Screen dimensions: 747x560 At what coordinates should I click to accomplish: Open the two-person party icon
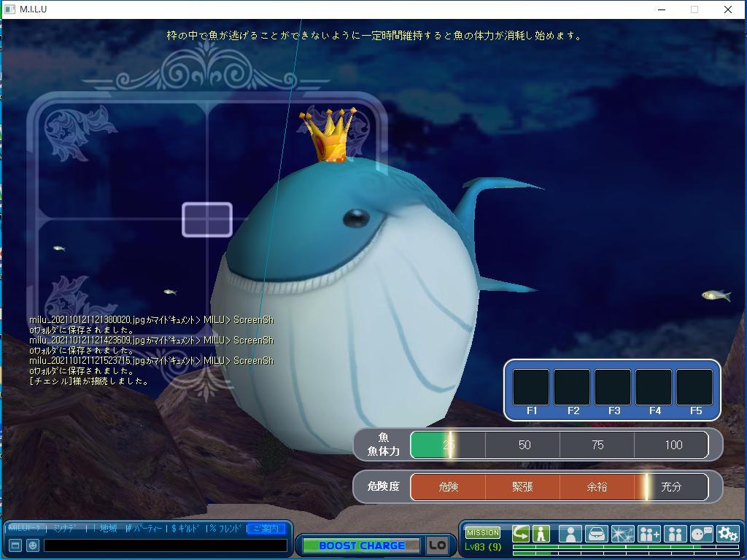pos(675,534)
